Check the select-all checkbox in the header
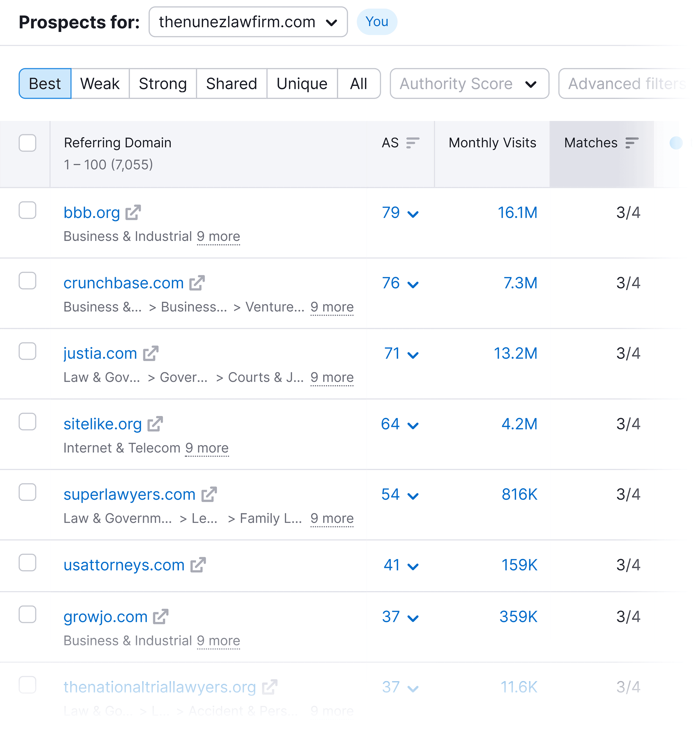The image size is (700, 730). [x=27, y=143]
